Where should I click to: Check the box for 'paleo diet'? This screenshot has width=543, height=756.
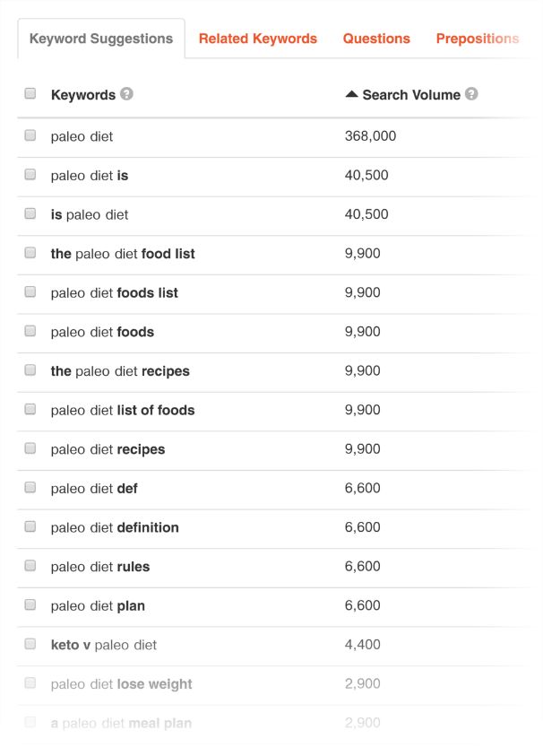pos(30,135)
